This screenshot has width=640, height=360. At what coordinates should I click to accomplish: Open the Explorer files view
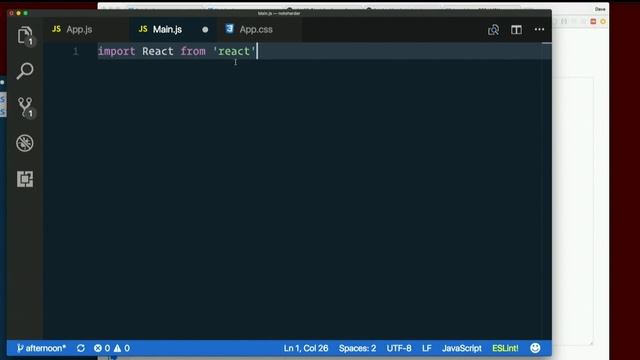pos(25,35)
